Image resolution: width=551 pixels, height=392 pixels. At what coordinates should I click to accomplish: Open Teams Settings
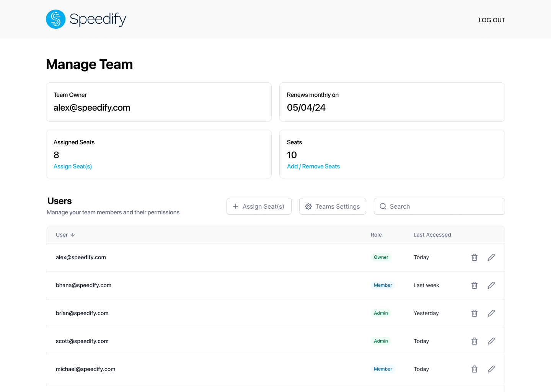coord(333,206)
